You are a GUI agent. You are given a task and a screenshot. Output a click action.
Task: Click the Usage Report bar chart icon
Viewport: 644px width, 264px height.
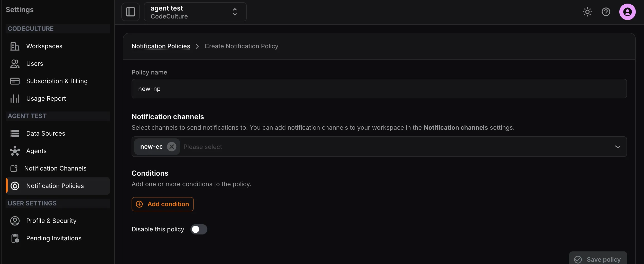point(15,99)
